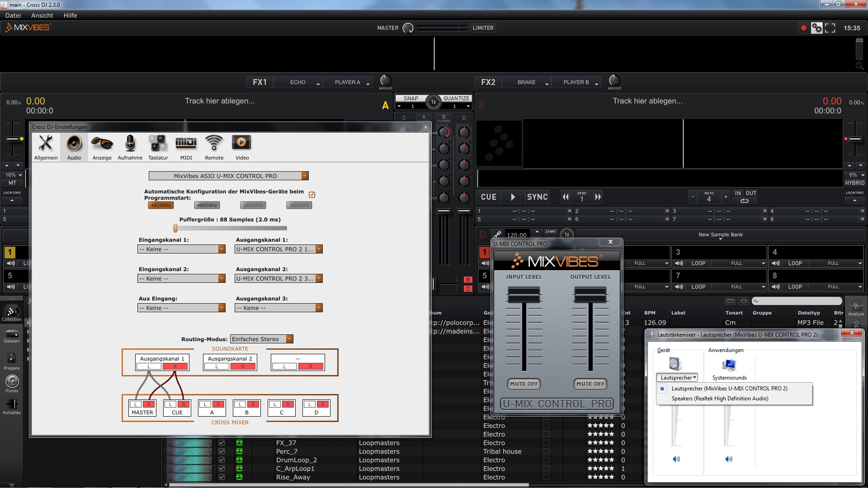Screen dimensions: 868x488
Task: Toggle SNAP mode
Action: click(411, 98)
